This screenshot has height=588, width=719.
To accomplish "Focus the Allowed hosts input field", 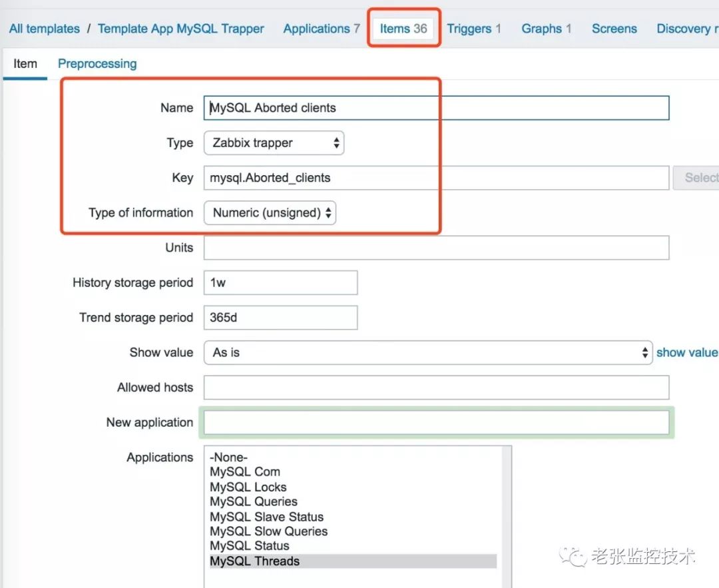I will coord(436,388).
